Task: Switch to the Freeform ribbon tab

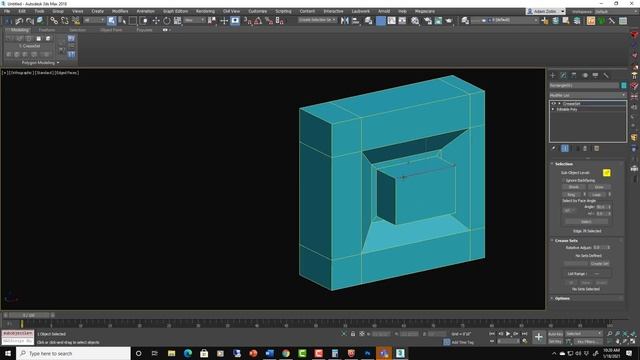Action: [47, 30]
